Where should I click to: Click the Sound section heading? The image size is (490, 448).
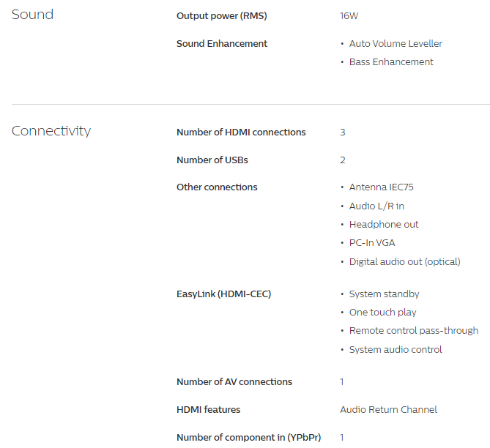click(32, 15)
